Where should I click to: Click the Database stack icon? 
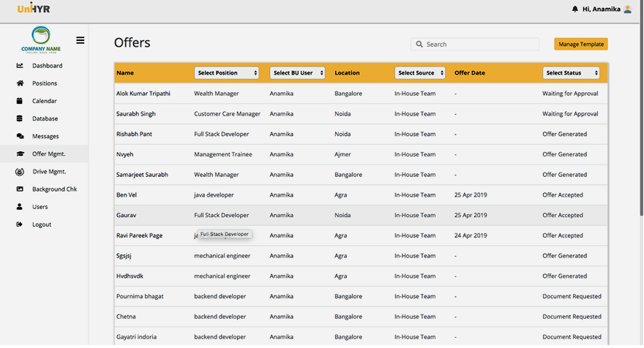(19, 118)
